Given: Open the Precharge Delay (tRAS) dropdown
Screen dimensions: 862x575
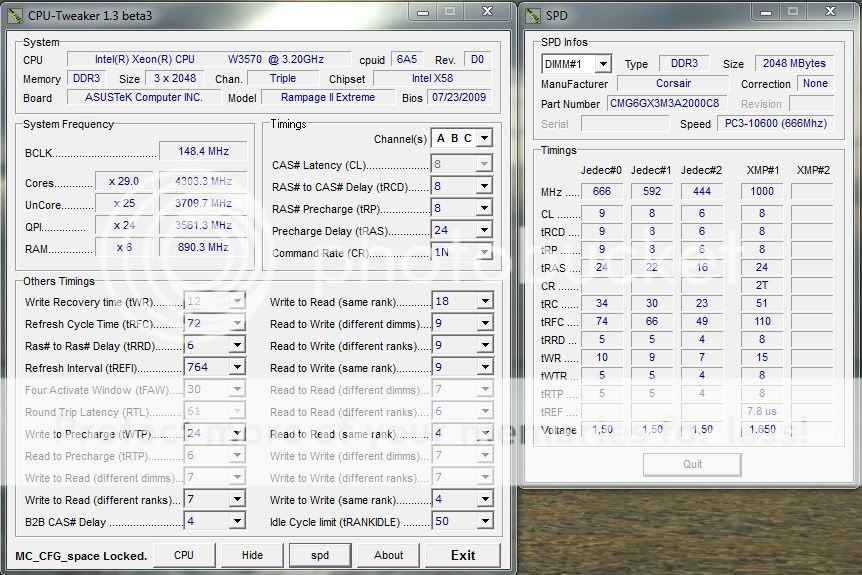Looking at the screenshot, I should 485,231.
